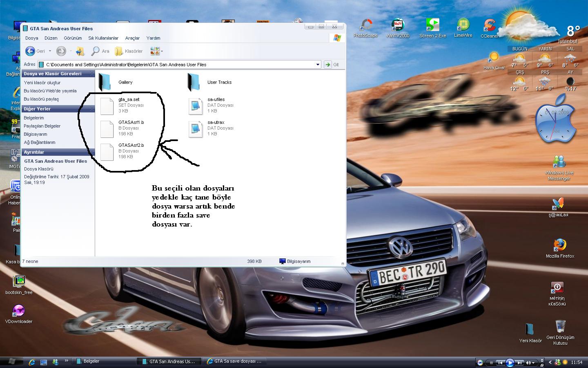This screenshot has height=368, width=588.
Task: Open PhotoScape desktop shortcut
Action: tap(365, 28)
